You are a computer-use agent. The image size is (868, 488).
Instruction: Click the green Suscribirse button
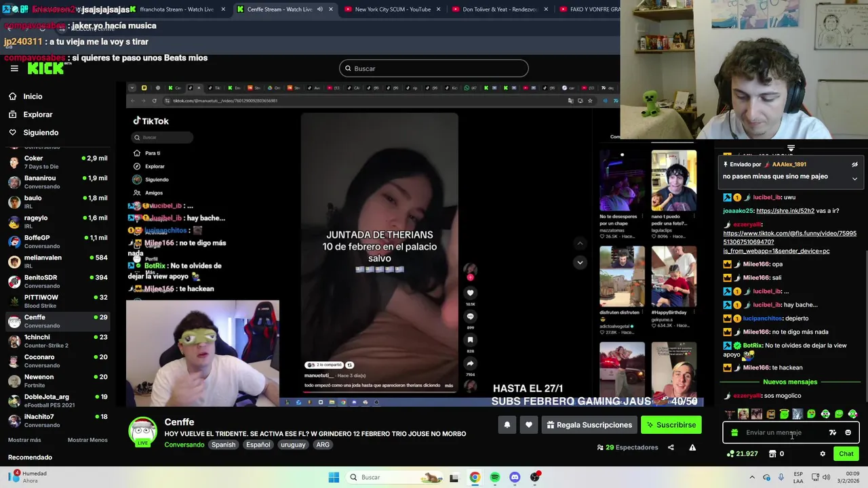(671, 425)
